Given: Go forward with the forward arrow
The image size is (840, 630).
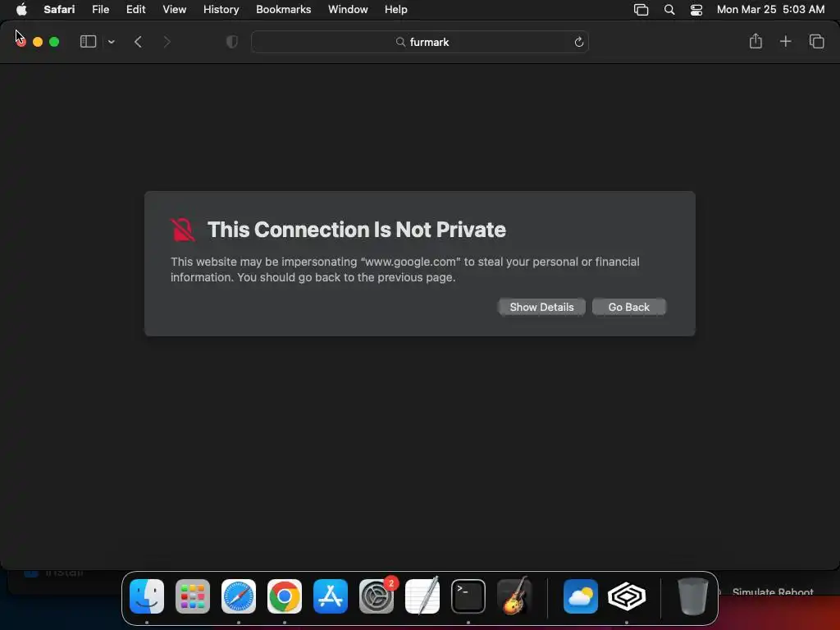Looking at the screenshot, I should point(167,42).
